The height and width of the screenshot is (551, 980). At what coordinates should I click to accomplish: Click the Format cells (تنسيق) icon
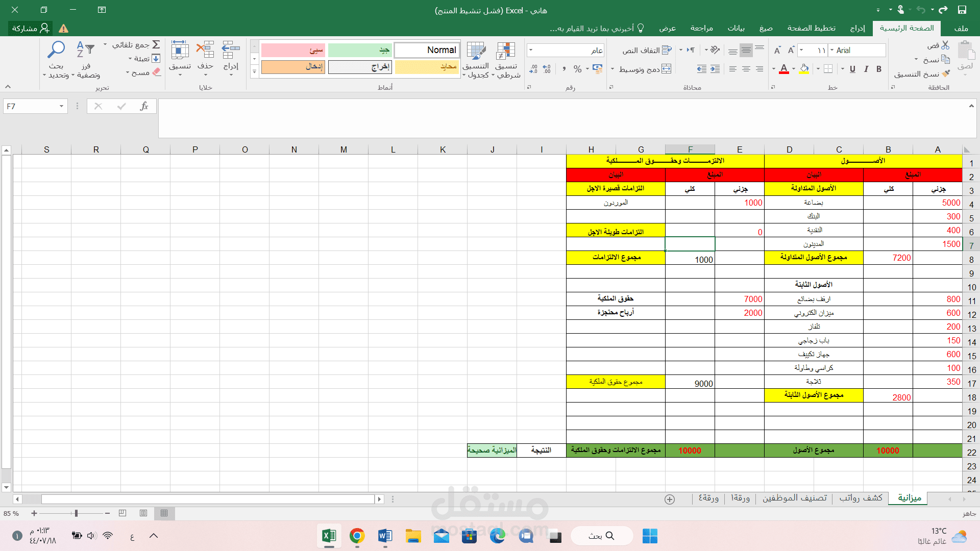tap(180, 50)
